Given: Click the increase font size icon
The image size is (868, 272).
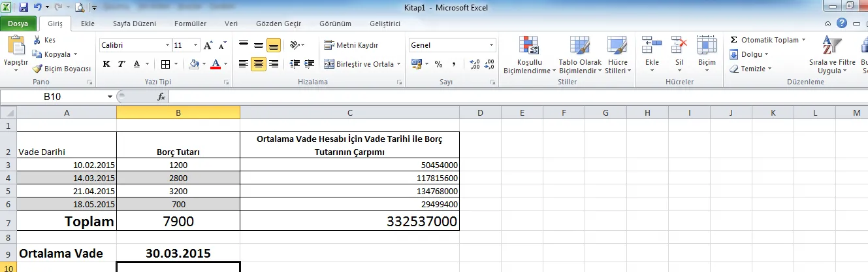Looking at the screenshot, I should click(208, 46).
